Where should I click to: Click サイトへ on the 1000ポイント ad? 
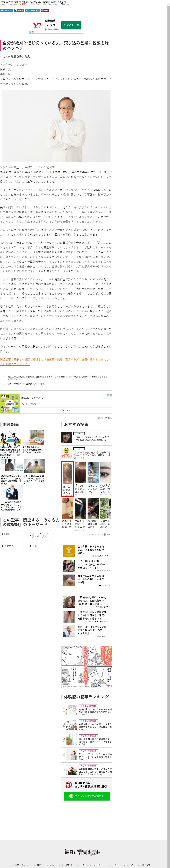tap(65, 410)
